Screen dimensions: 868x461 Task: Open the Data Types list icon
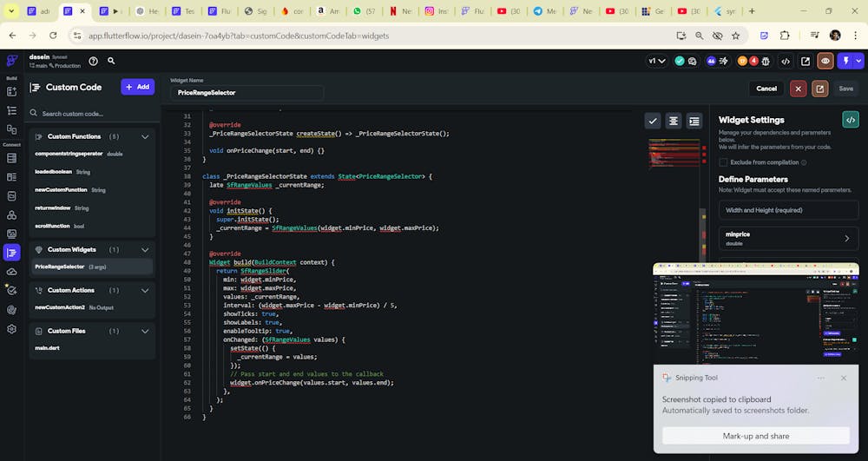11,177
